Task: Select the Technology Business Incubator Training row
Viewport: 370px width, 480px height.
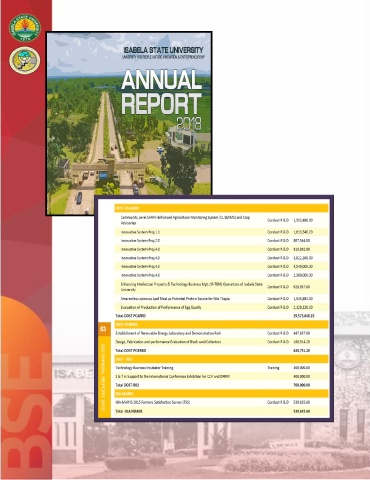Action: (221, 368)
